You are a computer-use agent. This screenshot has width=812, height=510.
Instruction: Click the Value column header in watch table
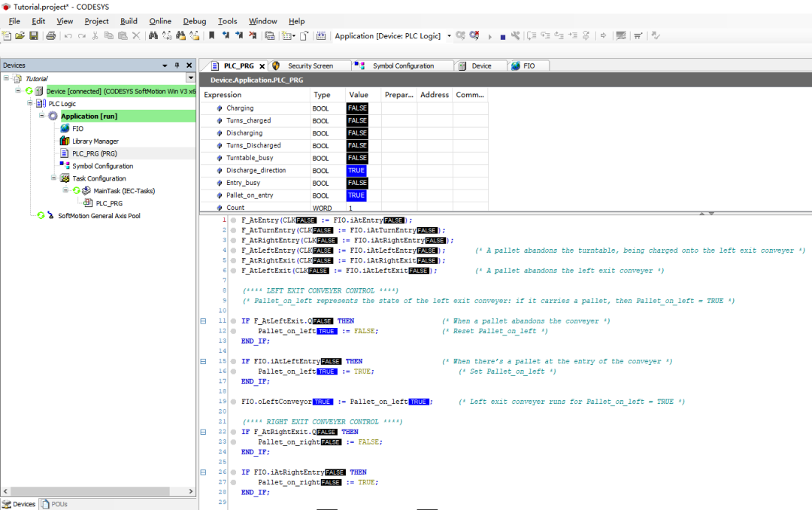point(359,95)
